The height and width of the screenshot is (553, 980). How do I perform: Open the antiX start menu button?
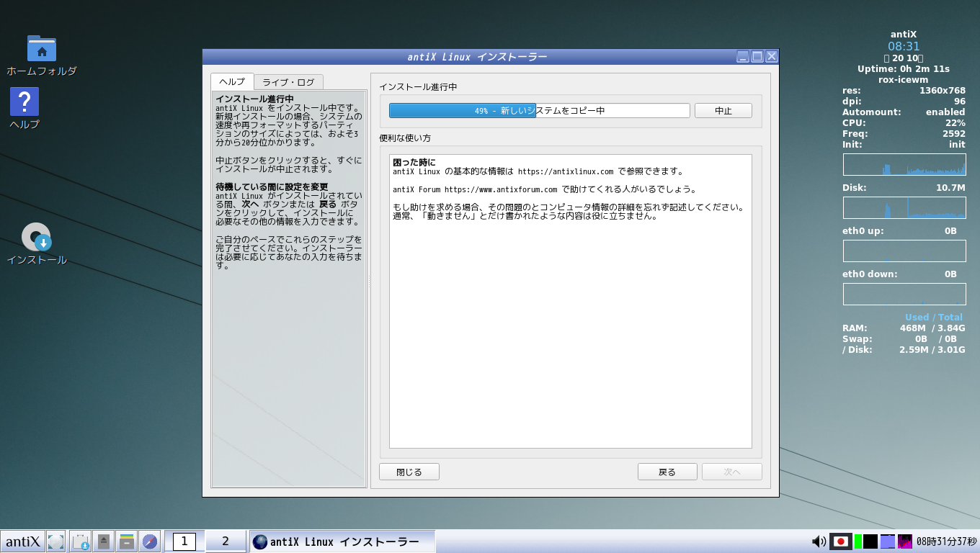pos(22,541)
